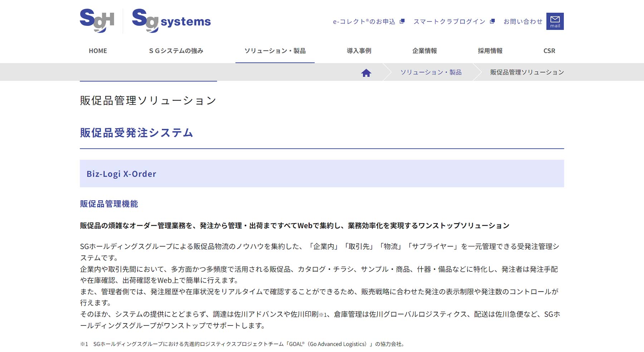644x352 pixels.
Task: Click 販促品管理ソリューション breadcrumb text
Action: 527,72
